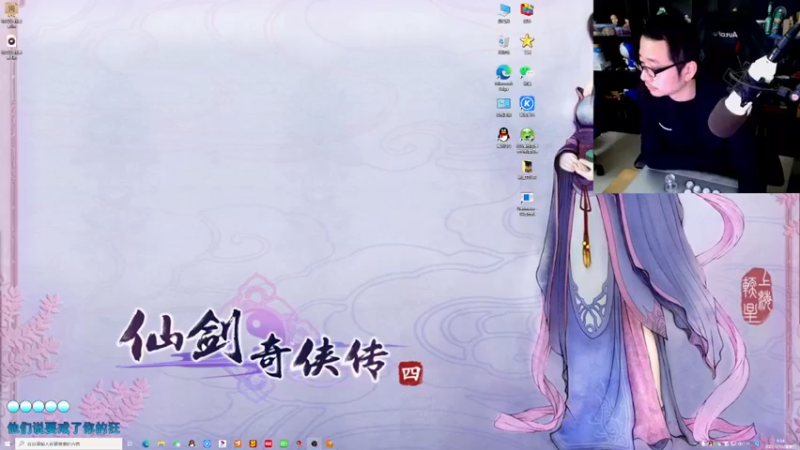Open the blue square shortcut below game icon
Viewport: 800px width, 450px height.
527,203
